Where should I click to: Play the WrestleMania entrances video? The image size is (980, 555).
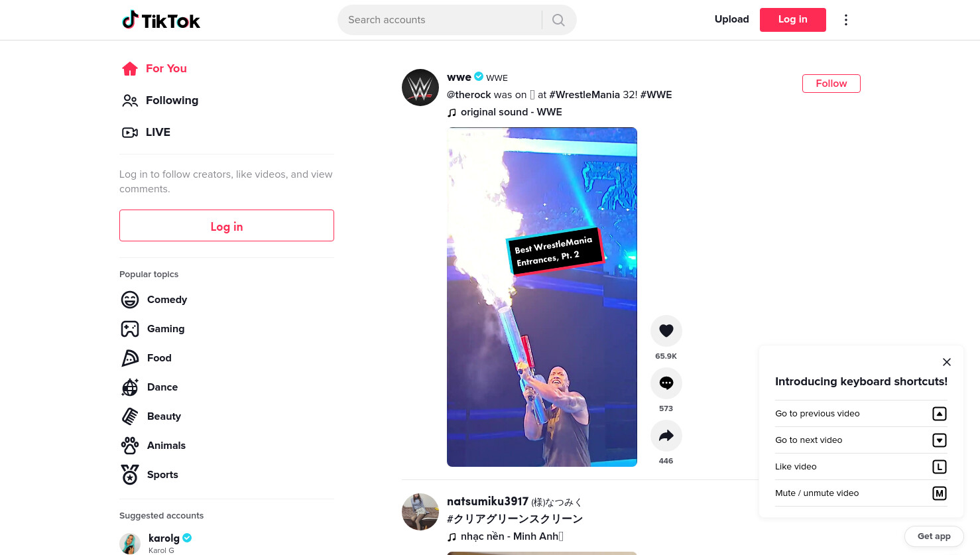click(542, 297)
